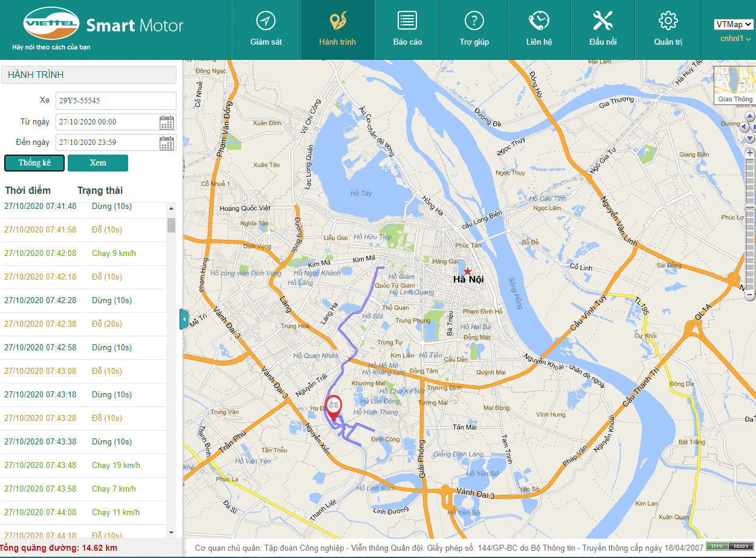Open Quản trị settings gear
The image size is (756, 558).
click(668, 30)
